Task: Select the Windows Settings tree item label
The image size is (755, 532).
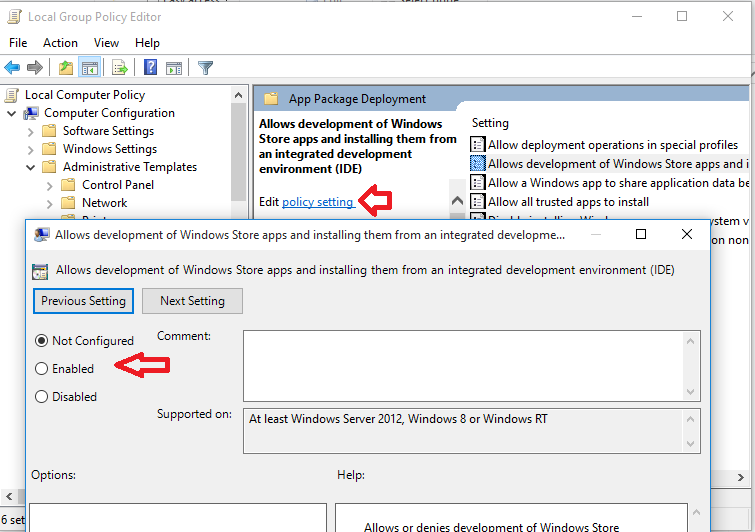Action: (110, 149)
